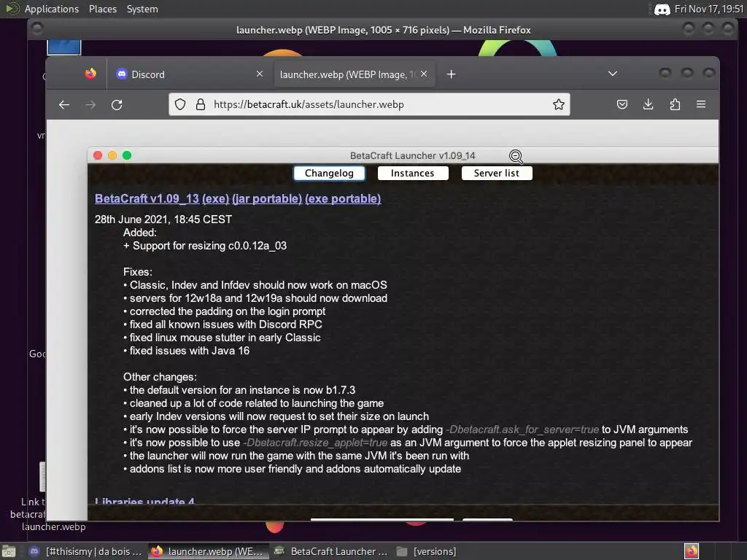The width and height of the screenshot is (747, 560).
Task: Click the clock showing Fri Nov 17
Action: (709, 9)
